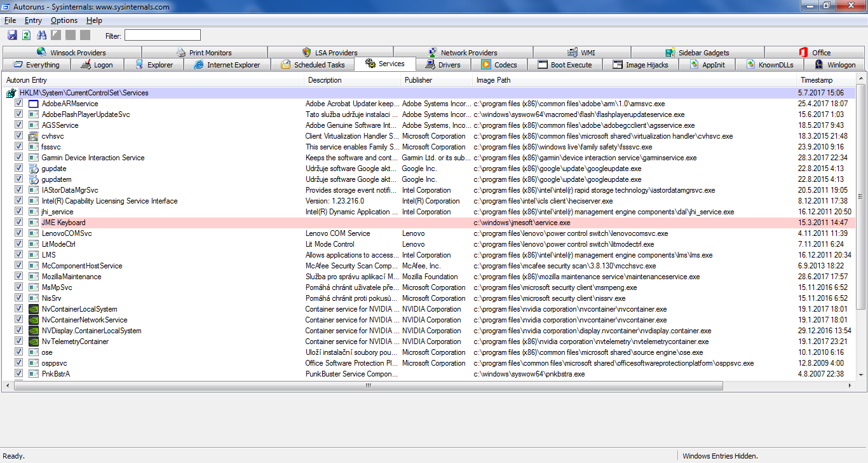Screen dimensions: 868x463
Task: Uncheck the MsMpSvc checkbox
Action: click(19, 287)
